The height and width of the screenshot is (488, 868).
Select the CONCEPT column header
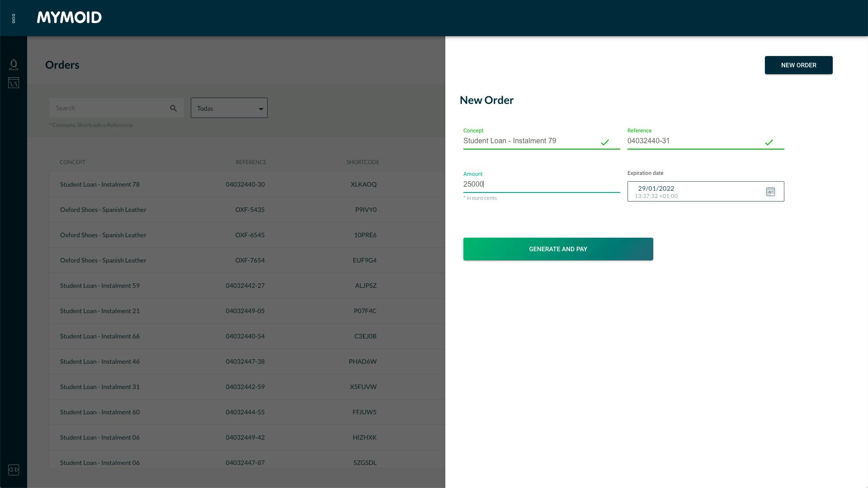[73, 162]
